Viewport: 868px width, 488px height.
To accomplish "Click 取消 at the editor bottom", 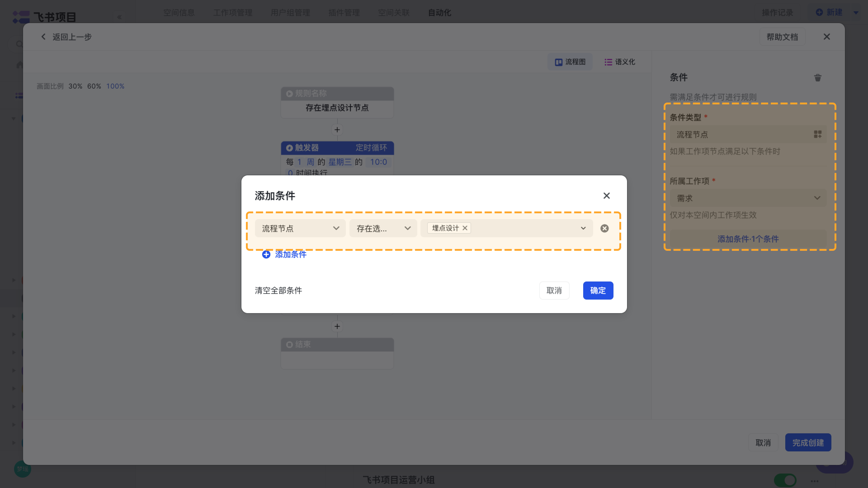I will pyautogui.click(x=763, y=442).
